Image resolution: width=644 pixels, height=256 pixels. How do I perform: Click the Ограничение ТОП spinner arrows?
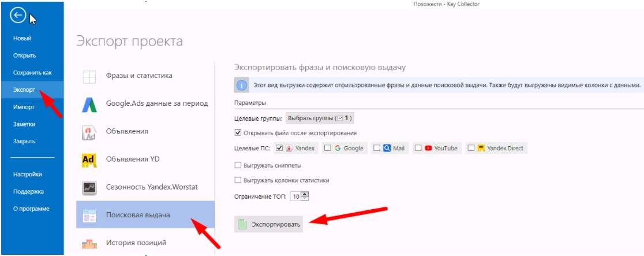tap(304, 196)
